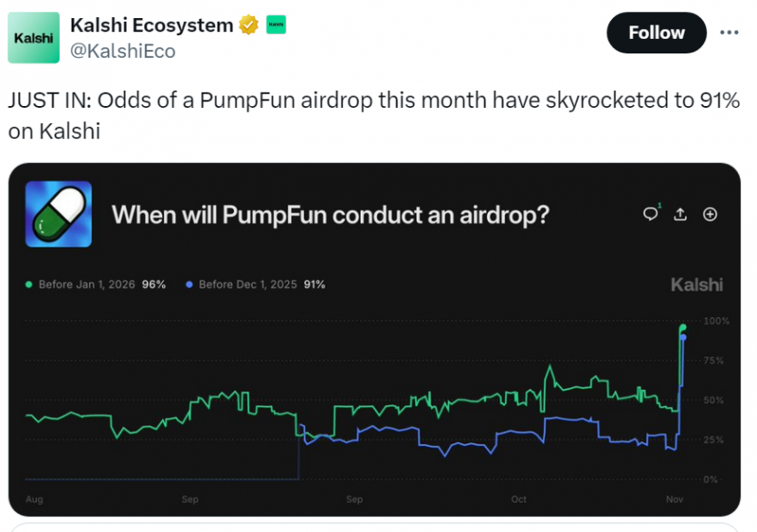Toggle following via the Follow button

[x=656, y=33]
